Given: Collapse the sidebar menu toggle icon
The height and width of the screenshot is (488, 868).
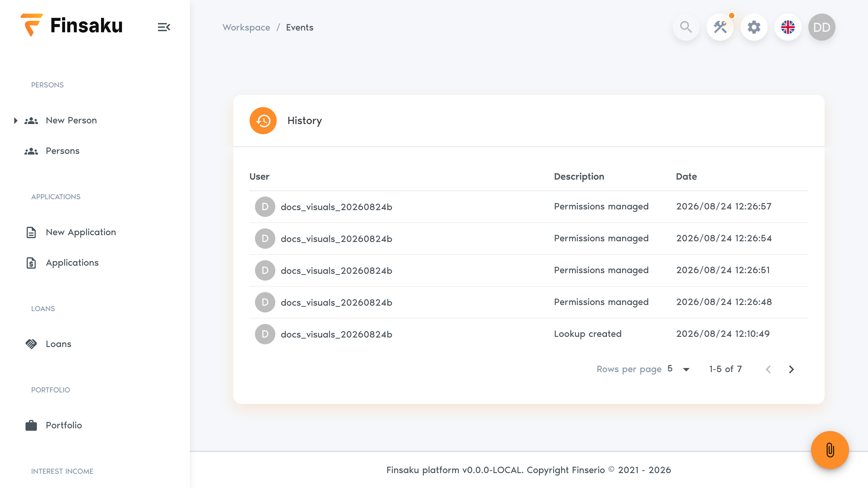Looking at the screenshot, I should pyautogui.click(x=164, y=27).
